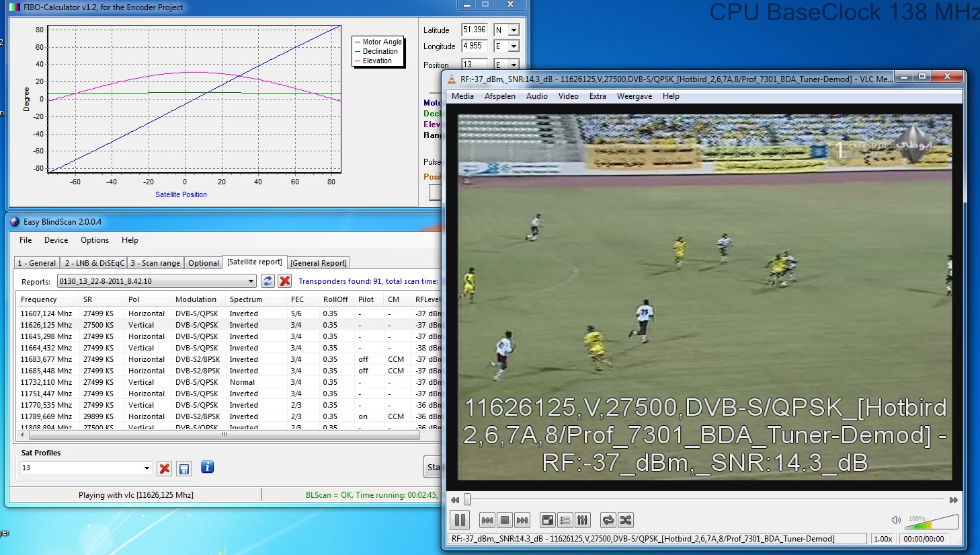Click the VLC cone title icon
The width and height of the screenshot is (980, 555).
pos(452,79)
